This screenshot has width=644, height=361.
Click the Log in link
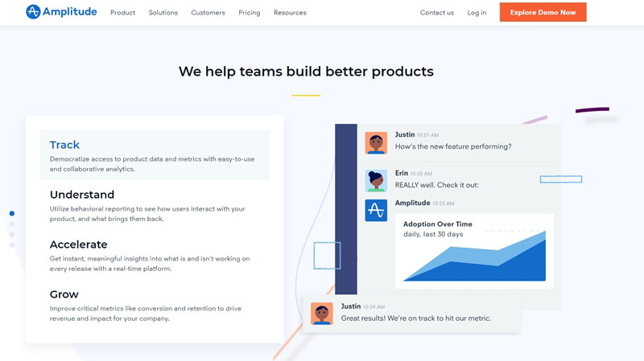(477, 13)
